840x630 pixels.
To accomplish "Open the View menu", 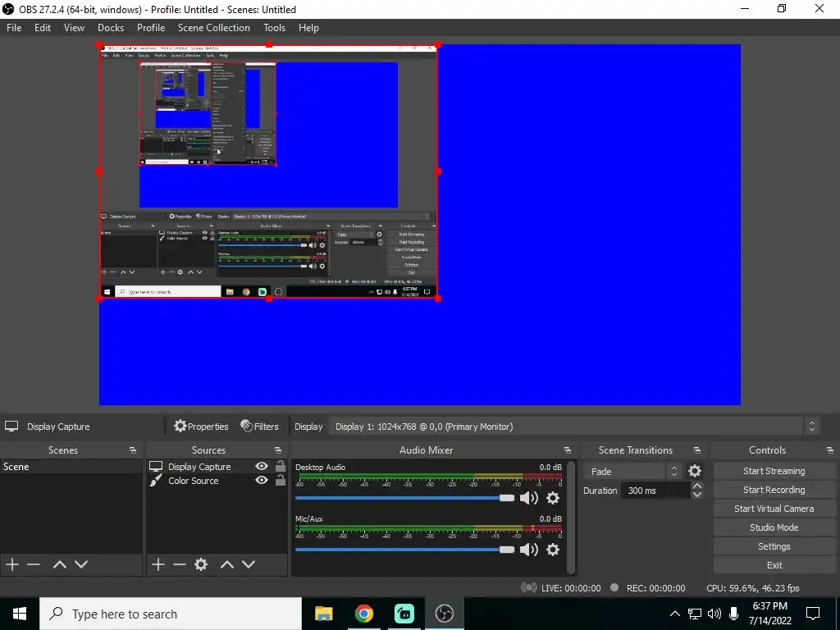I will (x=74, y=28).
